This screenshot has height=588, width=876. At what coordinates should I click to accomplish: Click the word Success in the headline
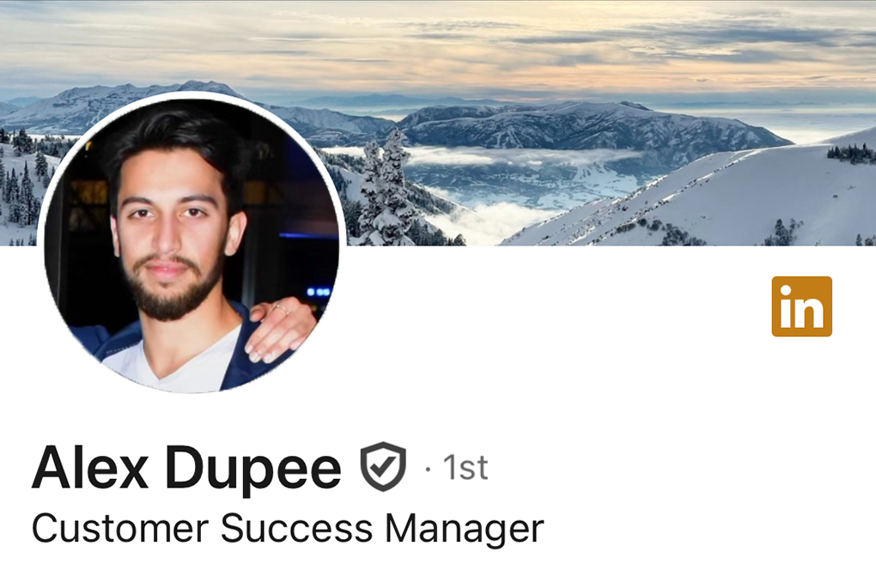click(296, 528)
